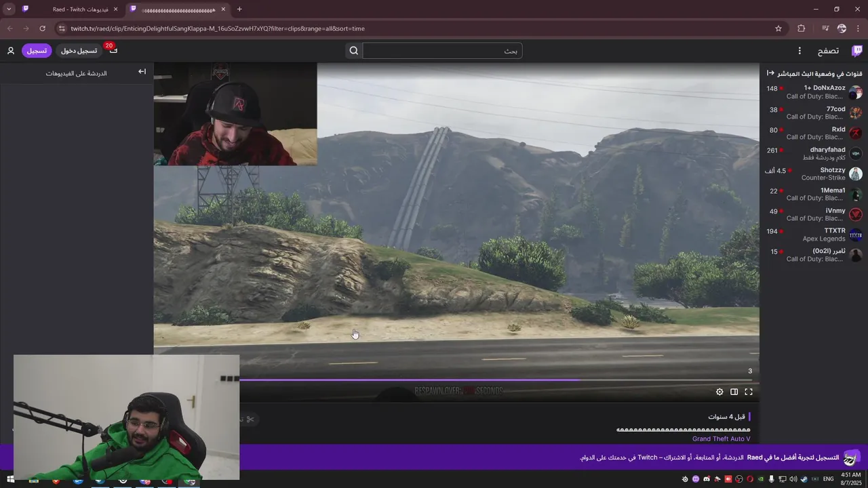
Task: Bookmark this page with the star icon
Action: click(778, 28)
